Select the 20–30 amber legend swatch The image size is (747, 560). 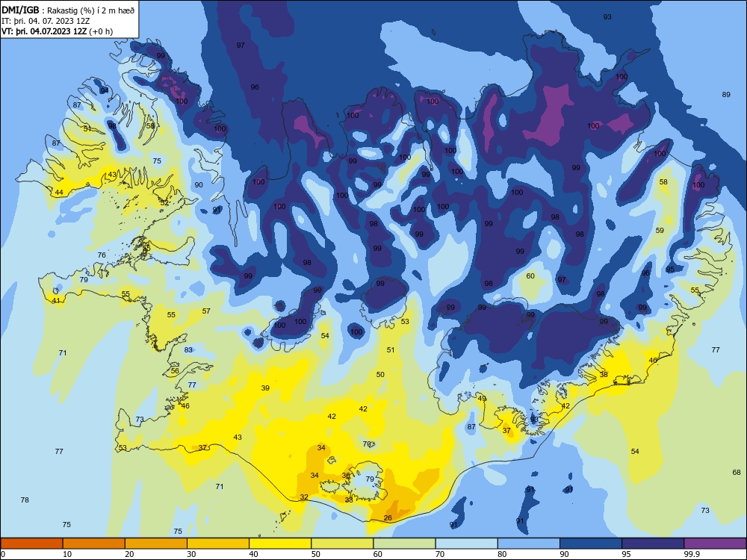click(x=156, y=544)
